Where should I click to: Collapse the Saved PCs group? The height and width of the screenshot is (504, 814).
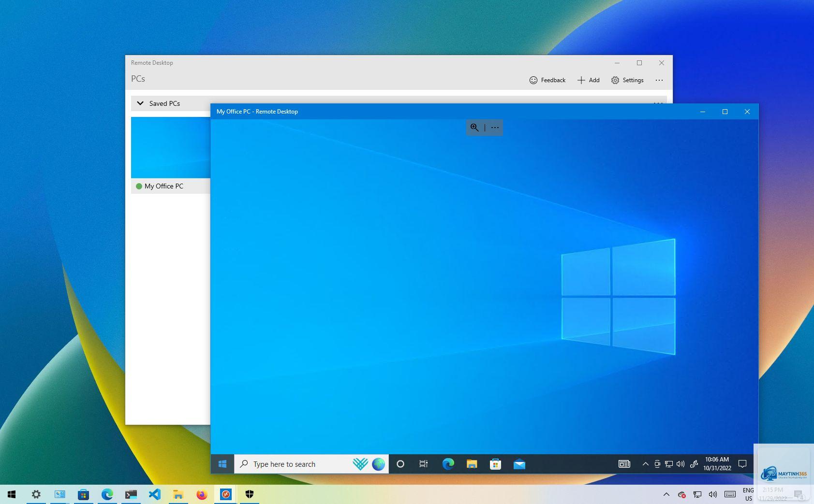click(x=140, y=103)
